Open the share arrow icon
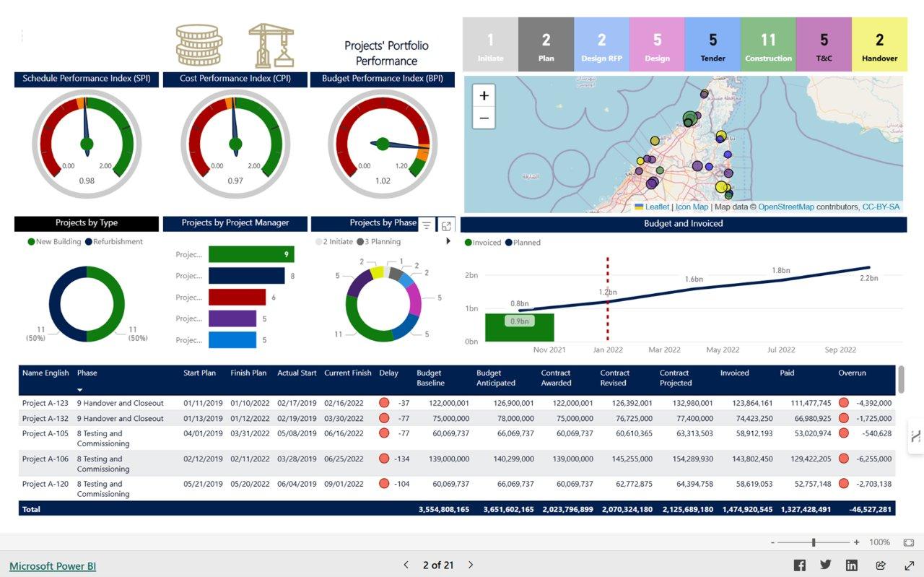 (881, 565)
